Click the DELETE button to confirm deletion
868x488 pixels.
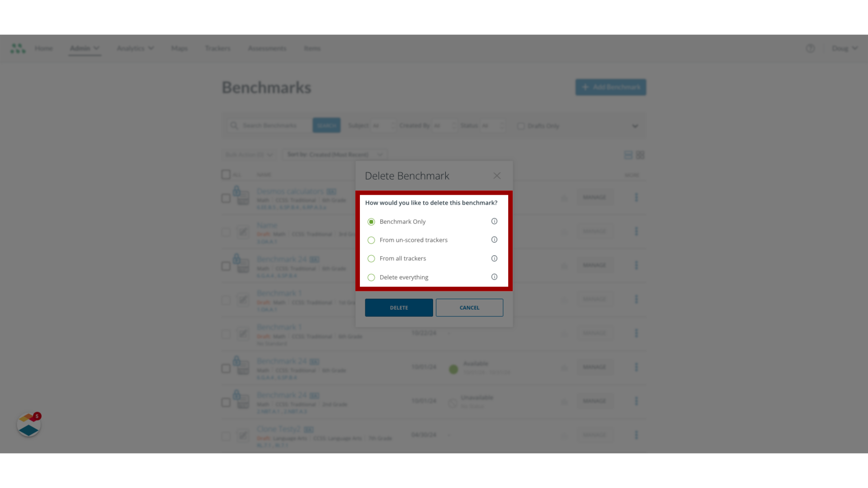point(399,307)
